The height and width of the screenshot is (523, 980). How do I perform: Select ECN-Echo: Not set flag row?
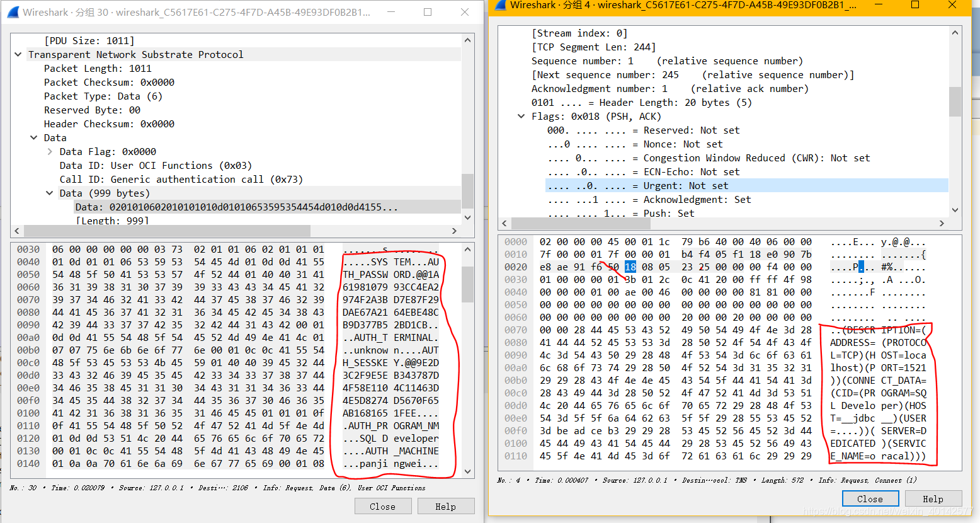[643, 172]
